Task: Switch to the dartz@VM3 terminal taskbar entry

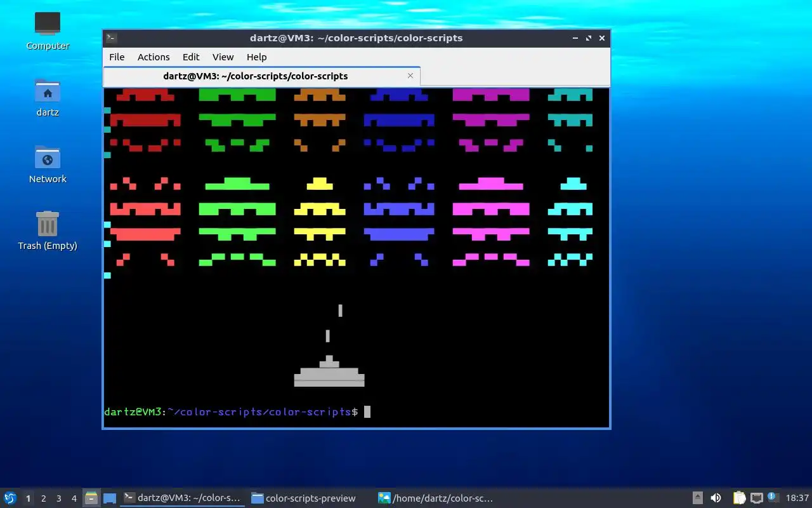Action: 182,498
